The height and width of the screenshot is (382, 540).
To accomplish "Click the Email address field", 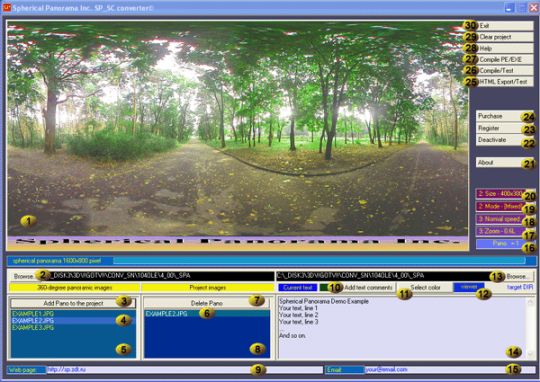I will pos(449,370).
